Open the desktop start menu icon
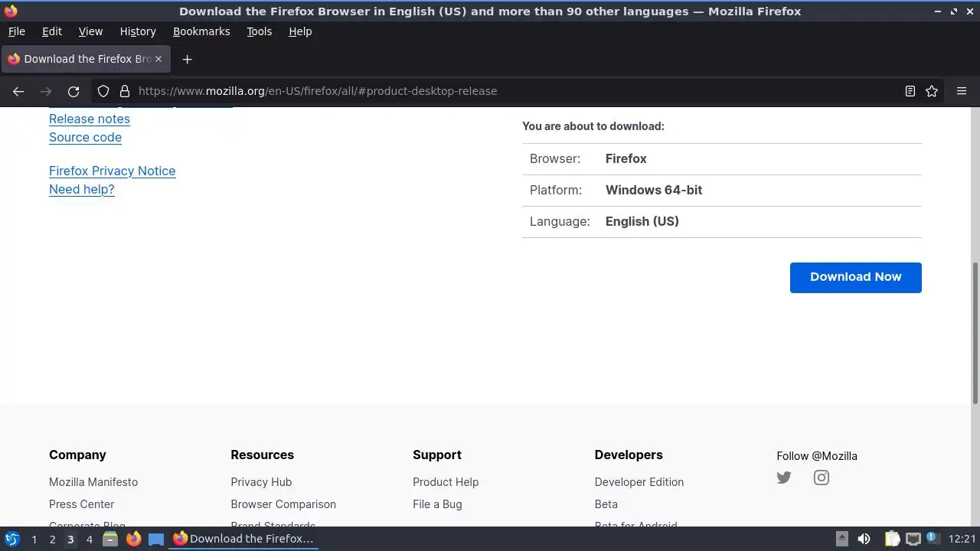This screenshot has height=551, width=980. [11, 539]
